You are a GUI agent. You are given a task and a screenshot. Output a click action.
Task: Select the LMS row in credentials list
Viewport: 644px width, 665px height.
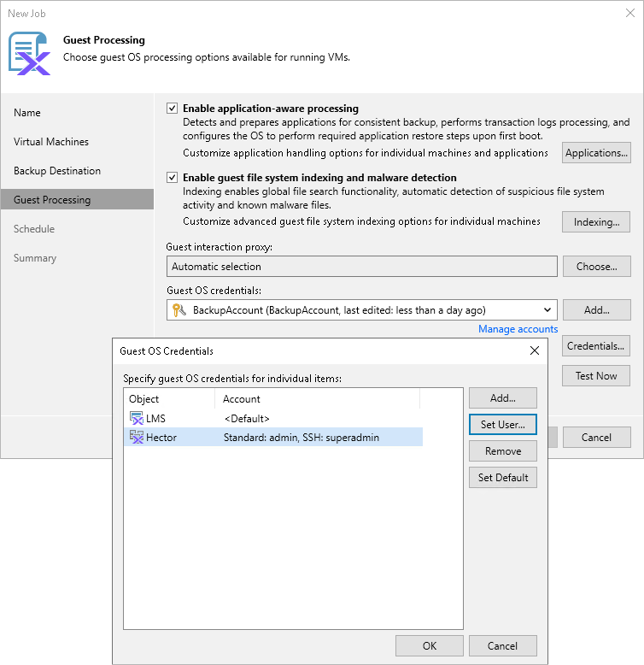[273, 418]
